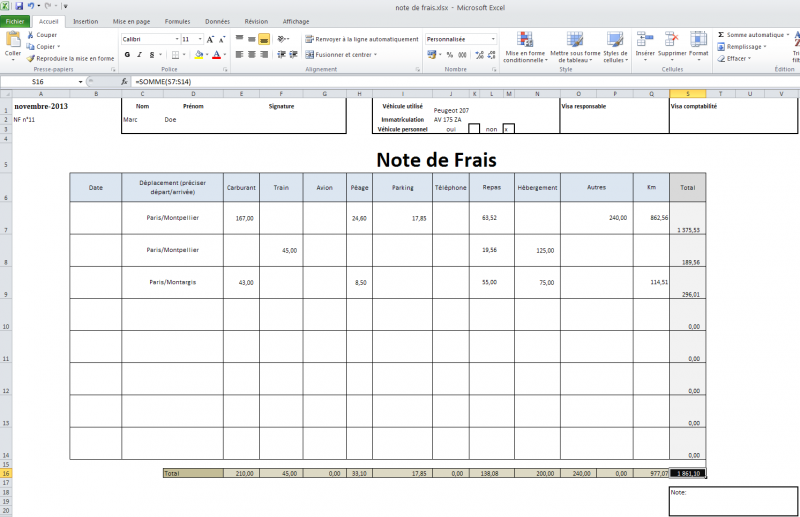800x517 pixels.
Task: Apply thousands separator (000) style
Action: [462, 55]
